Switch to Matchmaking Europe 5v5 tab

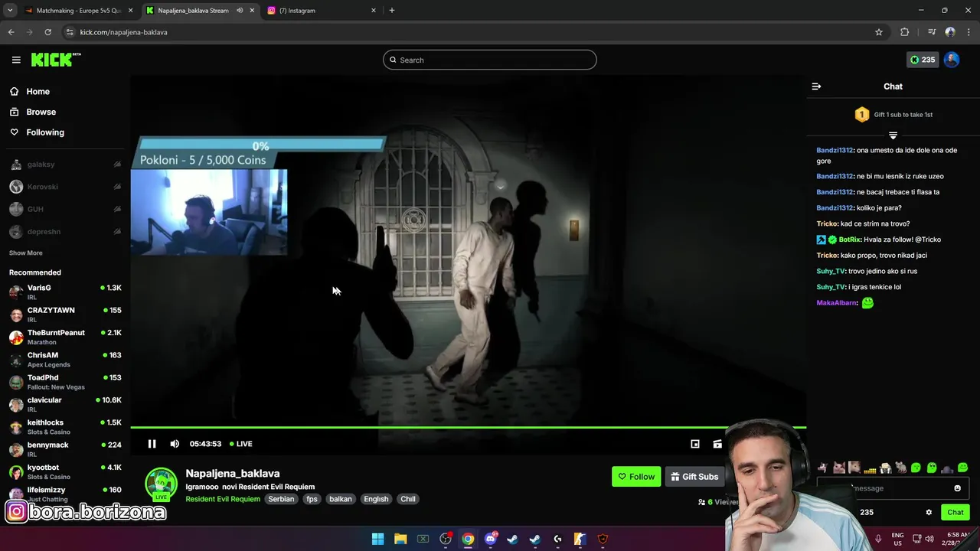coord(78,10)
